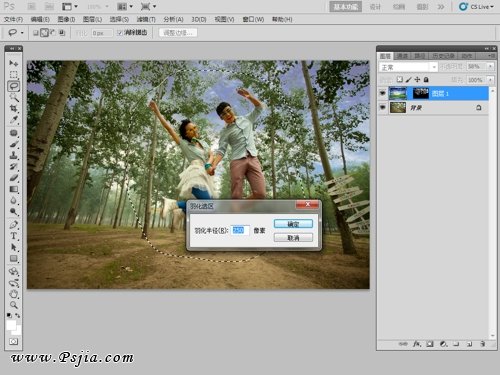Open the blend mode dropdown

[408, 67]
